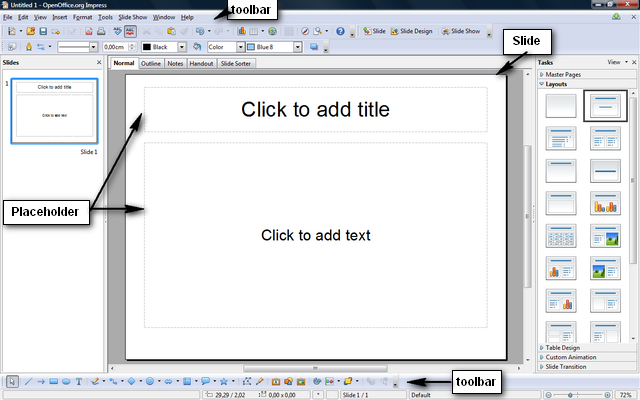
Task: Click the Zoom magnifier icon
Action: 317,31
